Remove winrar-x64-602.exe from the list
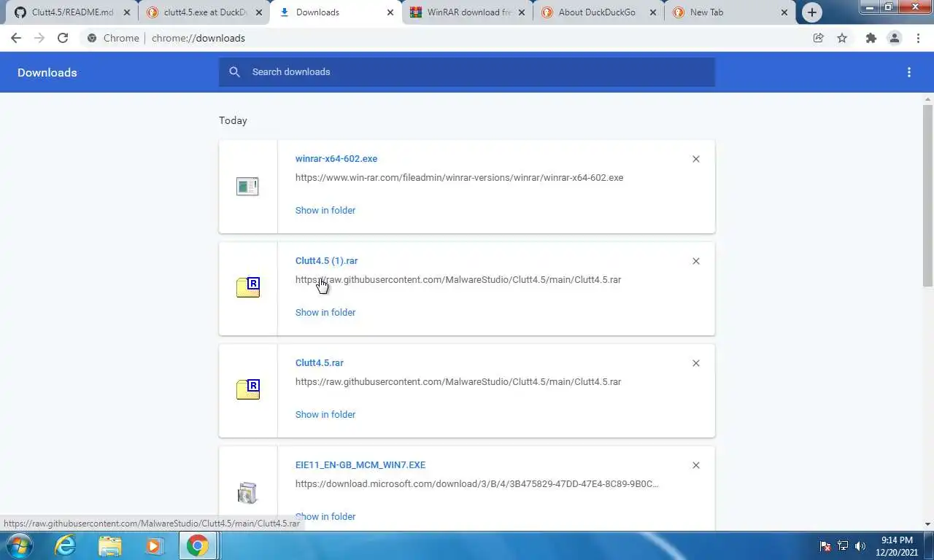The image size is (934, 560). pyautogui.click(x=696, y=159)
